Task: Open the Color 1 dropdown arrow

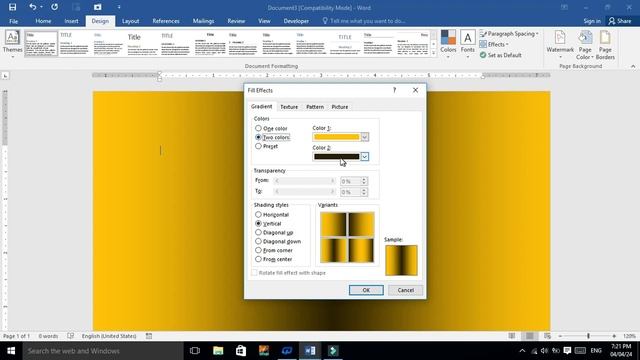Action: (x=364, y=137)
